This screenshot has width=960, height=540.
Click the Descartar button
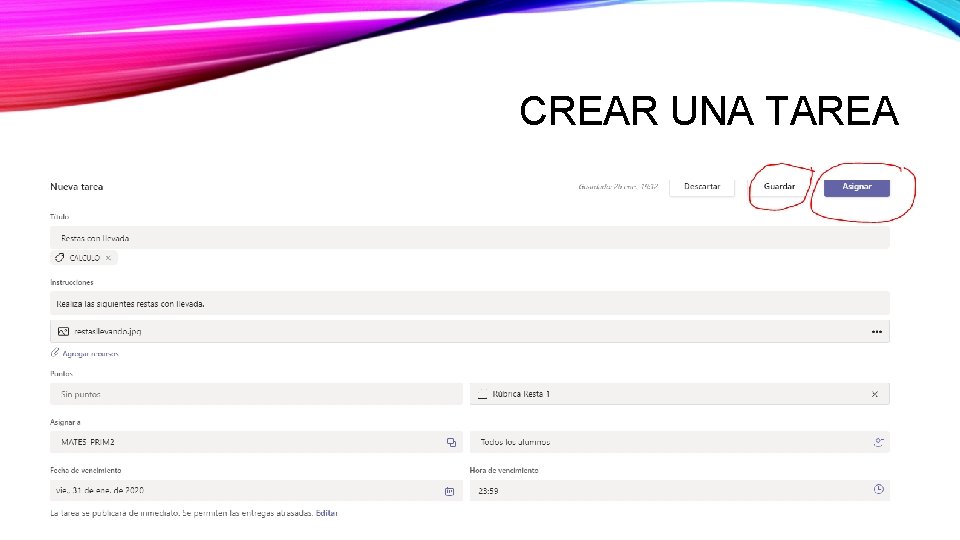pyautogui.click(x=702, y=187)
